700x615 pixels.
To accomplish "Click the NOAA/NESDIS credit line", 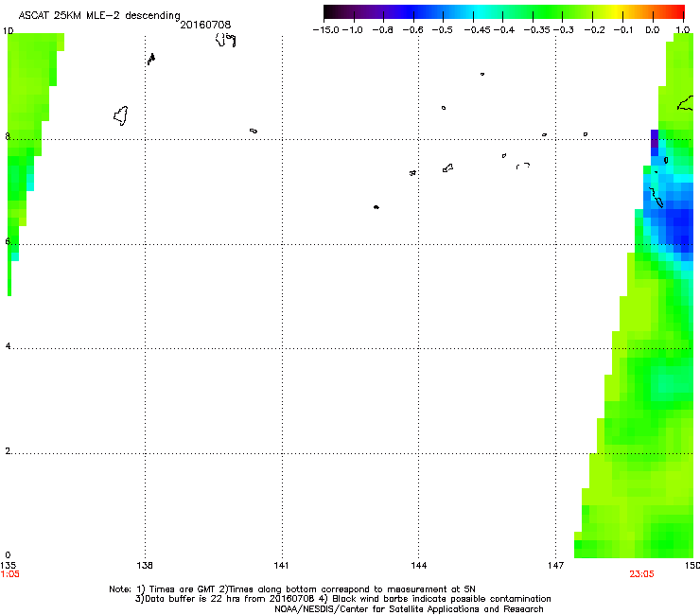I will point(409,609).
